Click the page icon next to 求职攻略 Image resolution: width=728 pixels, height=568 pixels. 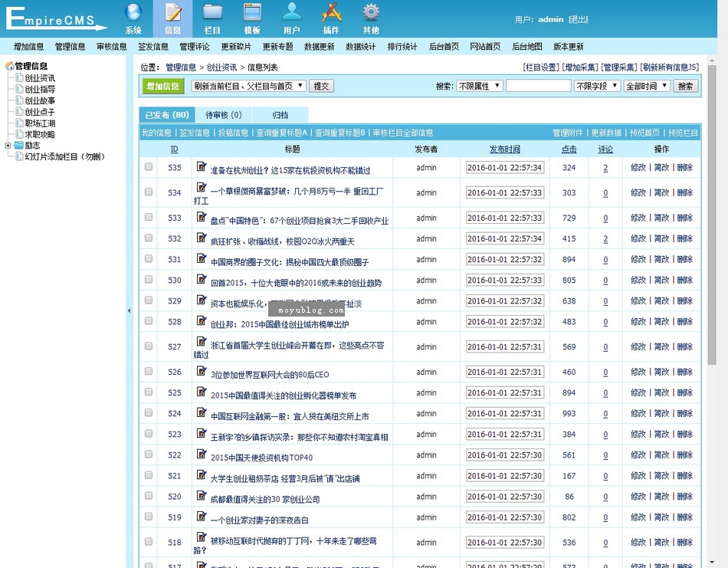pyautogui.click(x=19, y=133)
